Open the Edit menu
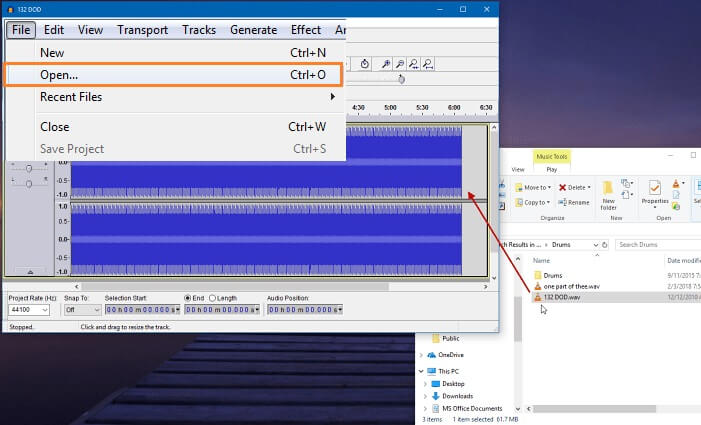The image size is (701, 425). click(x=54, y=30)
